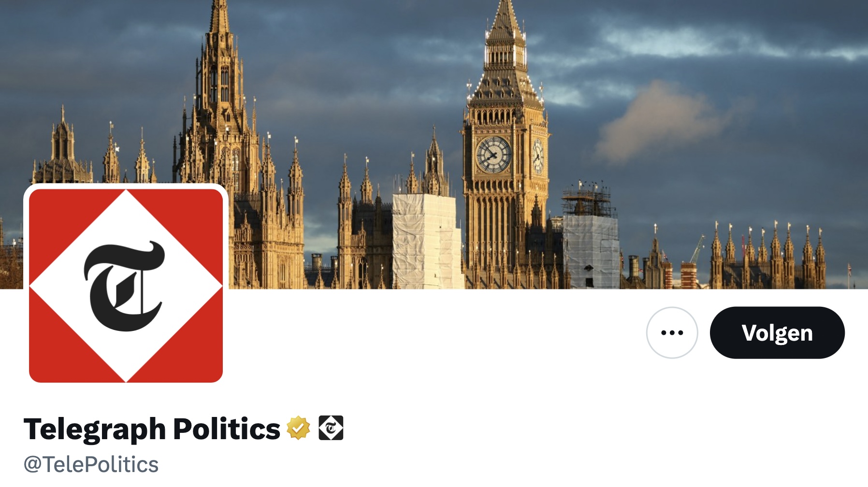The height and width of the screenshot is (487, 868).
Task: Open the three-dot more options menu
Action: [x=672, y=332]
